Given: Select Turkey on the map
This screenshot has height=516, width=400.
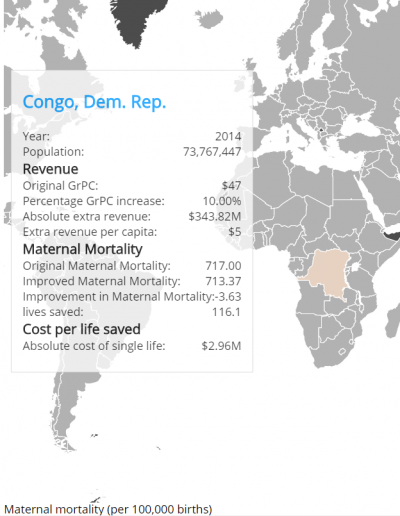Looking at the screenshot, I should (x=363, y=144).
